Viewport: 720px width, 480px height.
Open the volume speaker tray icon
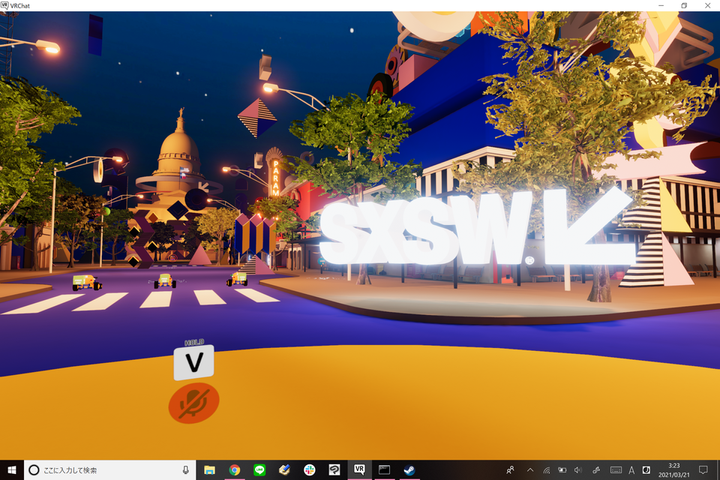(x=578, y=470)
